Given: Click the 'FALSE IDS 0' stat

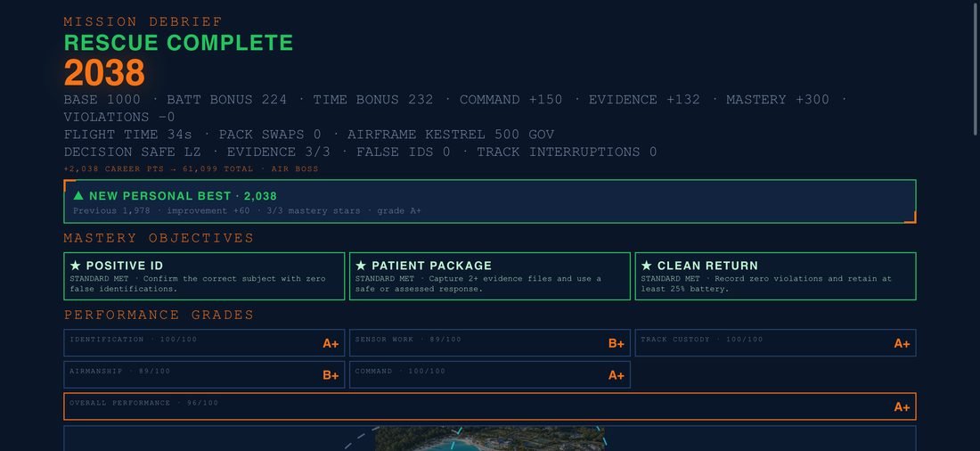Looking at the screenshot, I should [x=403, y=152].
